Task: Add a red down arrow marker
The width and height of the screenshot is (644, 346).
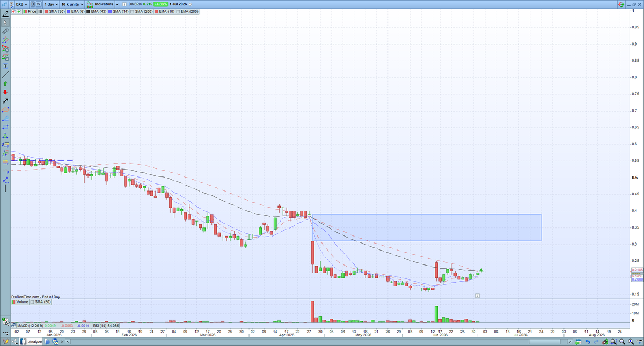Action: tap(5, 92)
